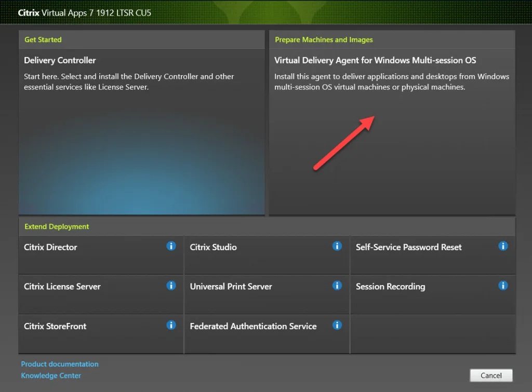Select Self-Service Password Reset tile

[433, 255]
